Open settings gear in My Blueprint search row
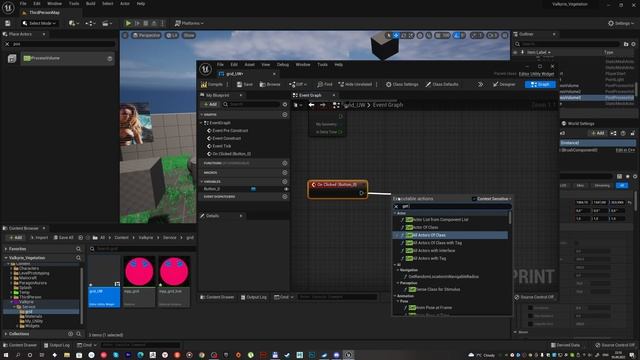 pos(285,104)
